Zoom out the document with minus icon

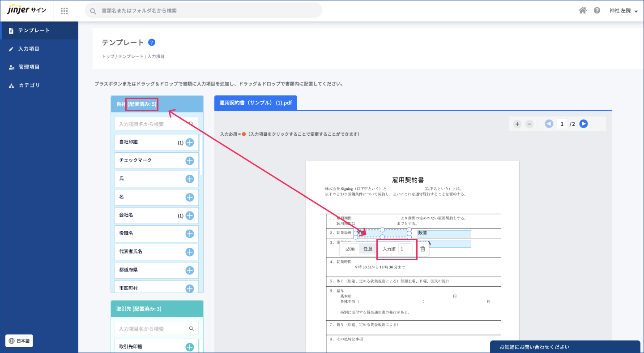click(x=529, y=124)
